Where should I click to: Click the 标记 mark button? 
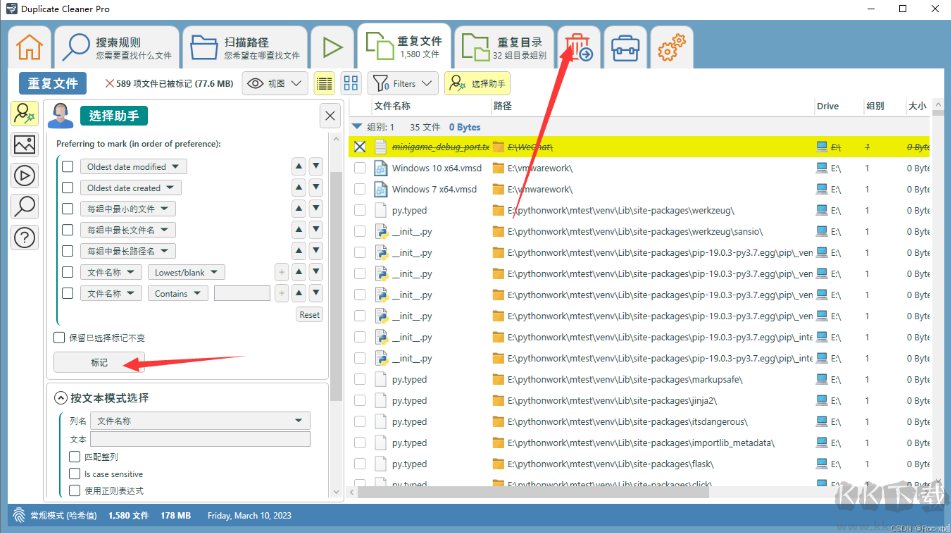point(99,363)
